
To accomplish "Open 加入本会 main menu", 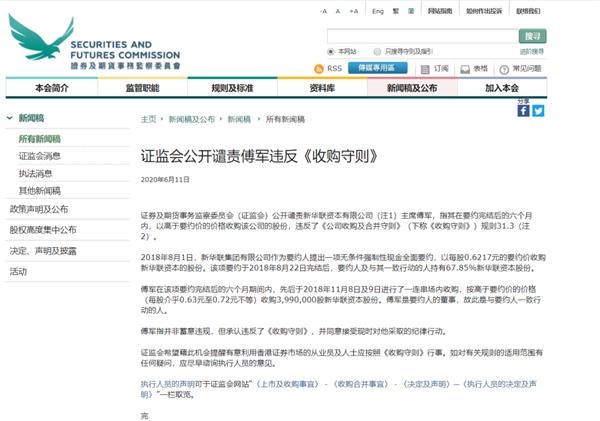I will pyautogui.click(x=502, y=88).
